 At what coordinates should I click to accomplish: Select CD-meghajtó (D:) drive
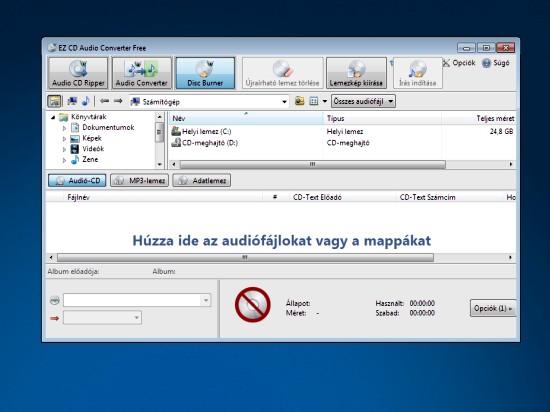(210, 143)
